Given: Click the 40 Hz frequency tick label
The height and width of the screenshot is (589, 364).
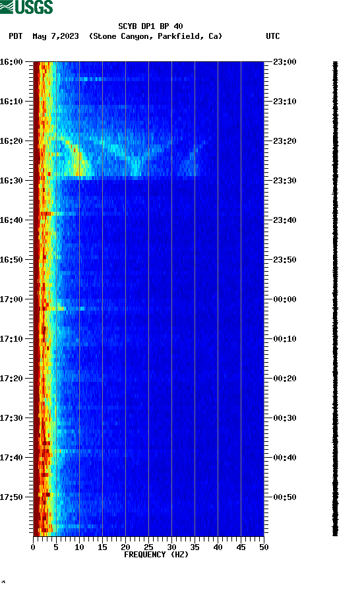Looking at the screenshot, I should tap(218, 547).
